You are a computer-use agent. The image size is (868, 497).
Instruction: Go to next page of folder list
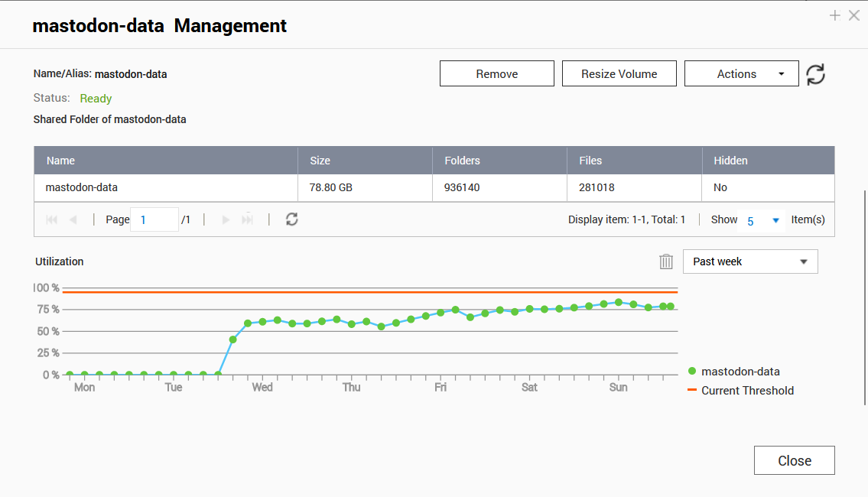pyautogui.click(x=226, y=219)
